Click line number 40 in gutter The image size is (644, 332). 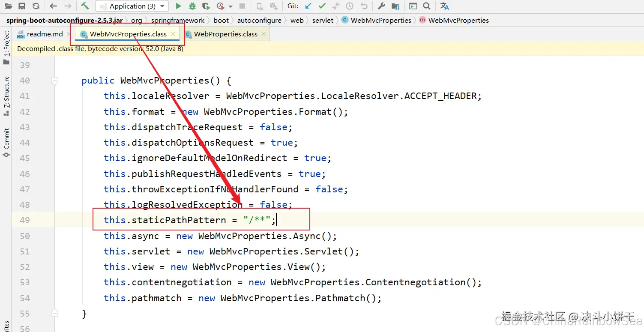pyautogui.click(x=25, y=81)
